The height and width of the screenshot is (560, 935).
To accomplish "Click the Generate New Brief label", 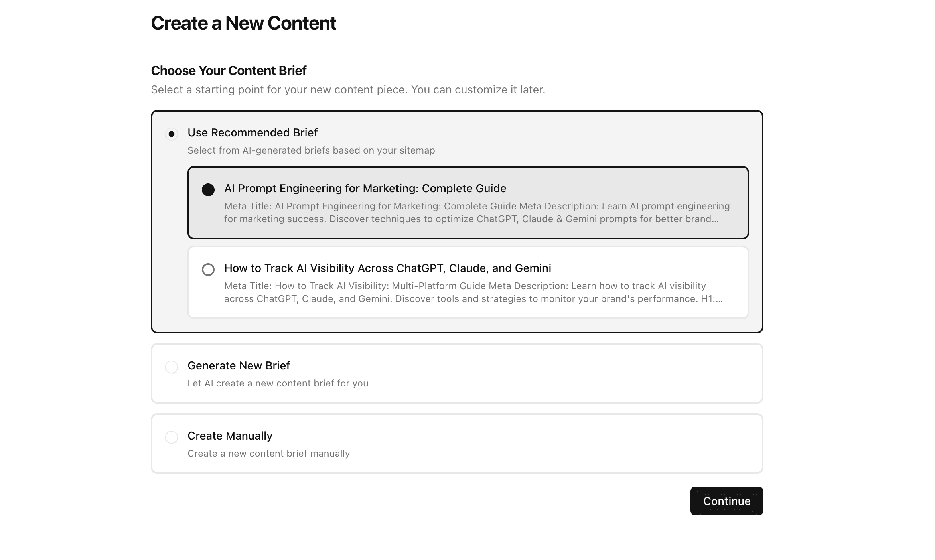I will point(239,365).
